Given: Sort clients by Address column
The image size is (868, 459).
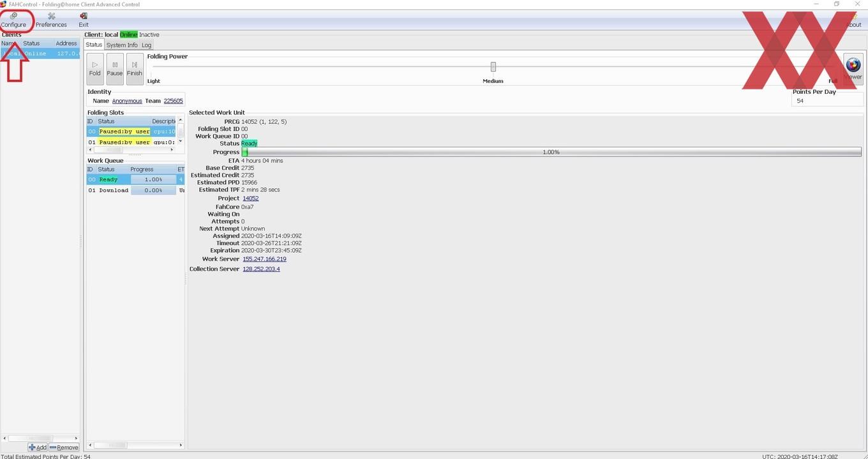Looking at the screenshot, I should coord(66,43).
